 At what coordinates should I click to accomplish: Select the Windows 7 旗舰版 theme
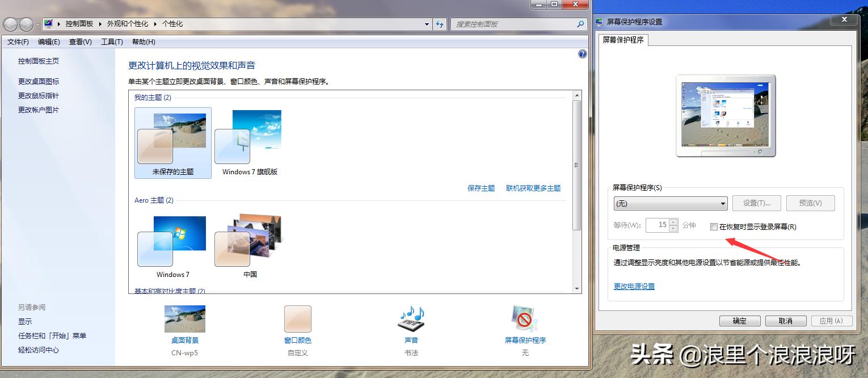pyautogui.click(x=250, y=143)
